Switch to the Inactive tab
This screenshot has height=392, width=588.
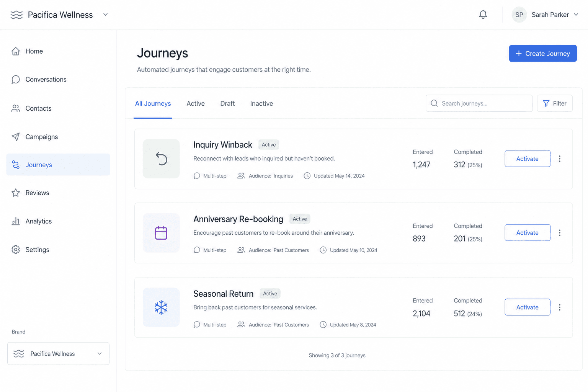coord(261,103)
